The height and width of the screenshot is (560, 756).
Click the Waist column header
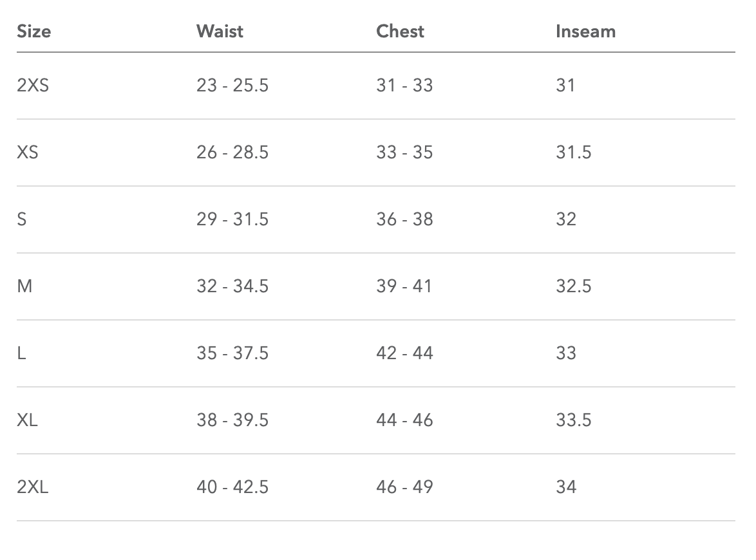[220, 32]
